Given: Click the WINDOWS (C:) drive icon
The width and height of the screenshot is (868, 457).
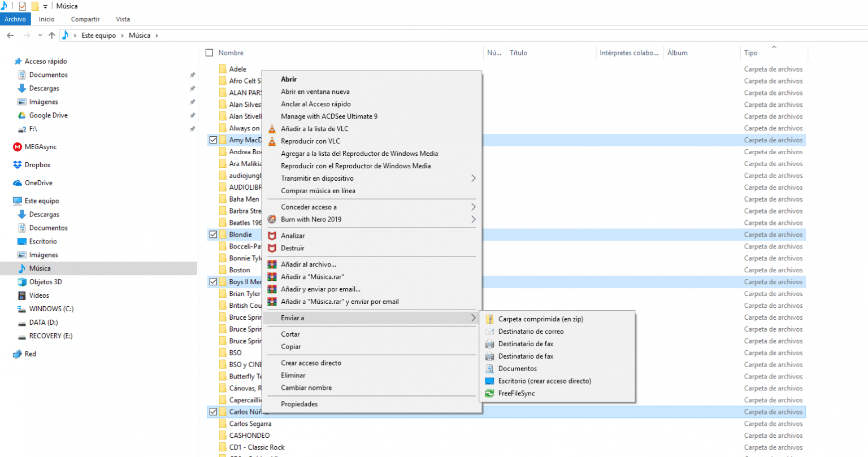Looking at the screenshot, I should tap(22, 309).
